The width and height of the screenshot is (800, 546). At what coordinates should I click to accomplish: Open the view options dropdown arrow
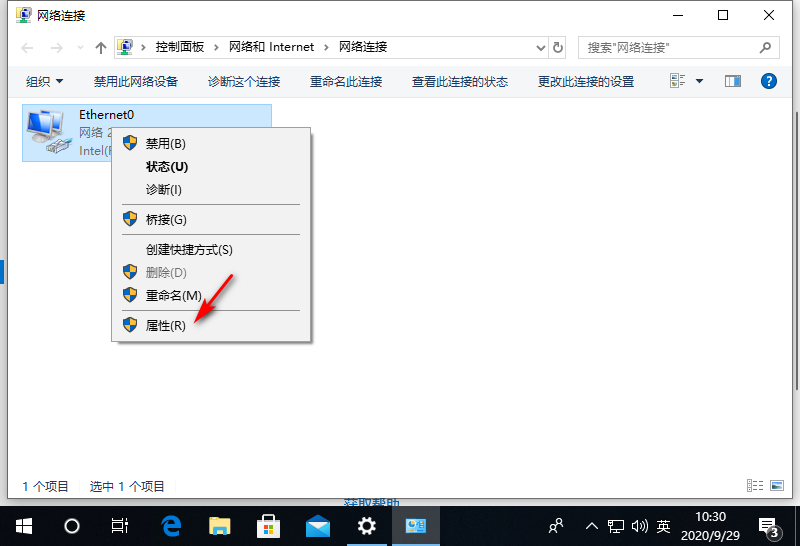[x=699, y=81]
